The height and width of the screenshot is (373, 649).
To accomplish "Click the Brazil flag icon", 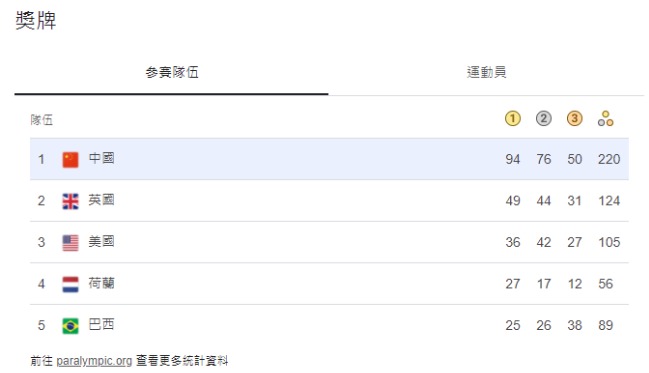I will (70, 326).
